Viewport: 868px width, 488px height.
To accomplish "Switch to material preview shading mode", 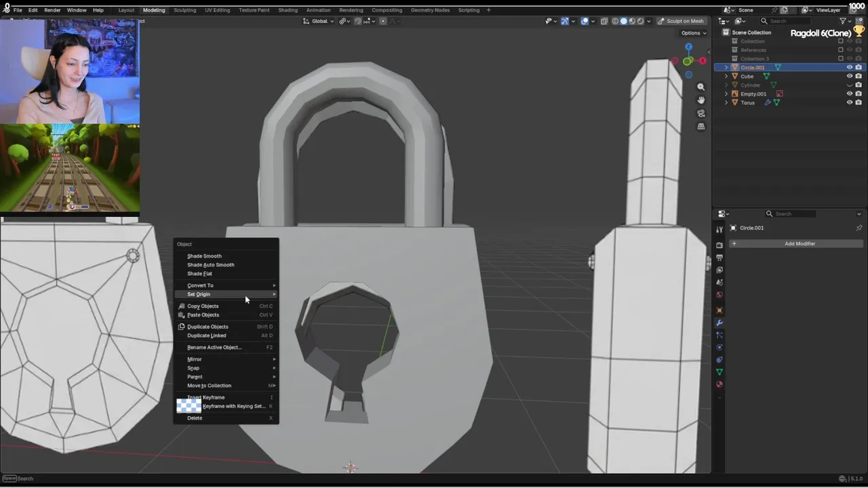I will tap(632, 21).
